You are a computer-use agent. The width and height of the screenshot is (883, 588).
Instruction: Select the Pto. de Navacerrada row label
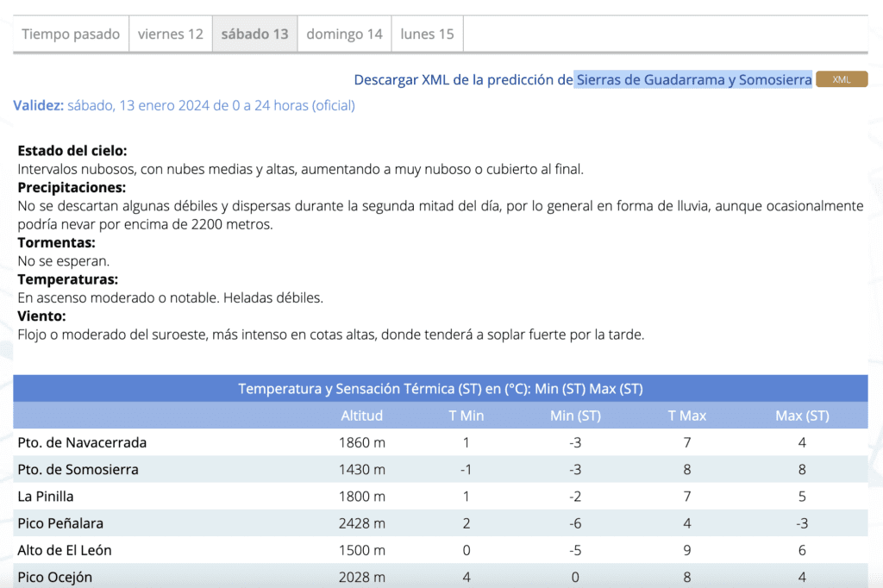pos(82,442)
